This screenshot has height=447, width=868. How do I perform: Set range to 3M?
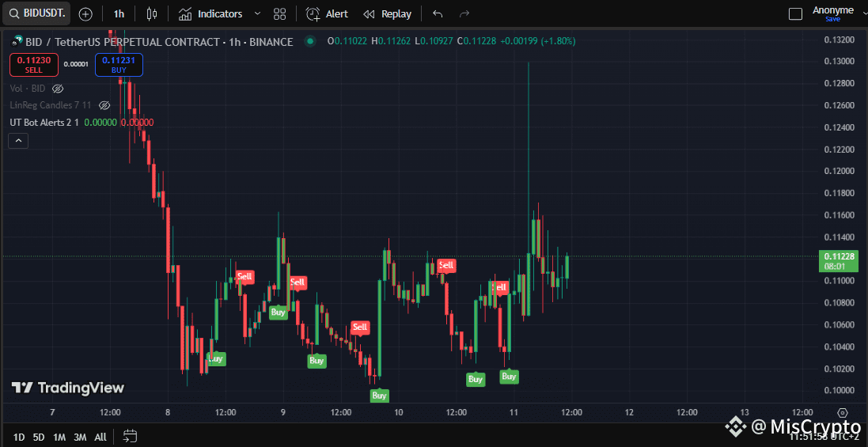click(80, 437)
